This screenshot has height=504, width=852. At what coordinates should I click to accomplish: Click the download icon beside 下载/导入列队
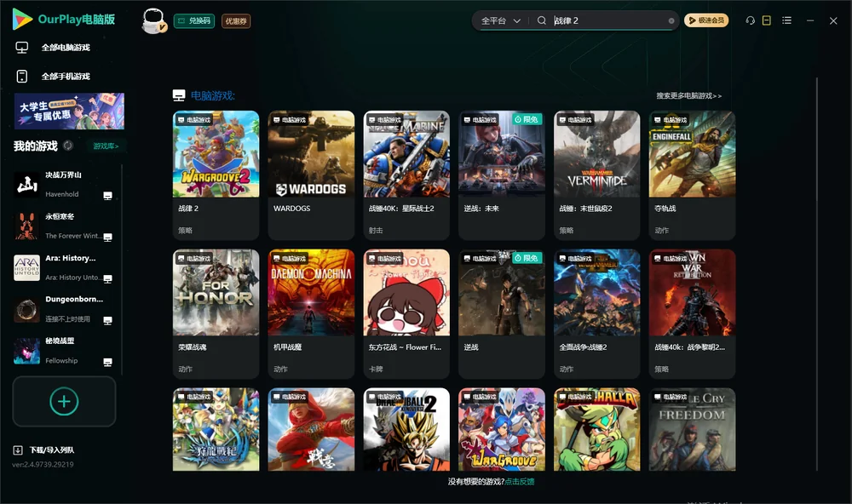click(18, 450)
